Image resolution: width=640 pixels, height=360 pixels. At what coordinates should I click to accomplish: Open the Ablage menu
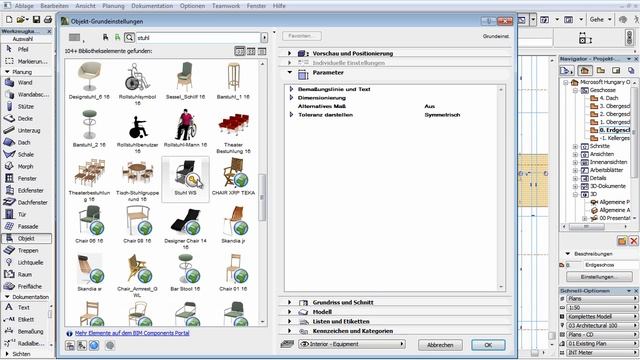[24, 6]
